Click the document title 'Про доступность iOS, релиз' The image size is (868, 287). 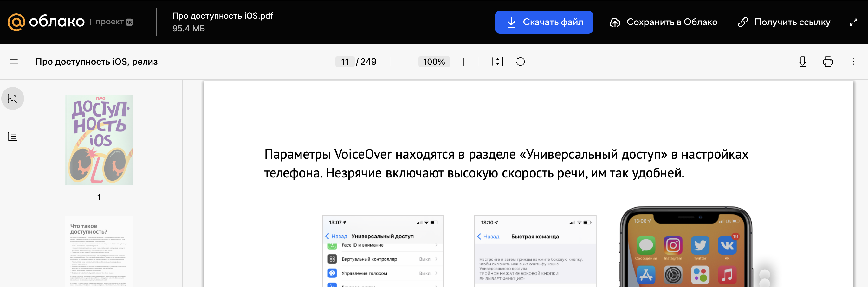click(x=97, y=62)
